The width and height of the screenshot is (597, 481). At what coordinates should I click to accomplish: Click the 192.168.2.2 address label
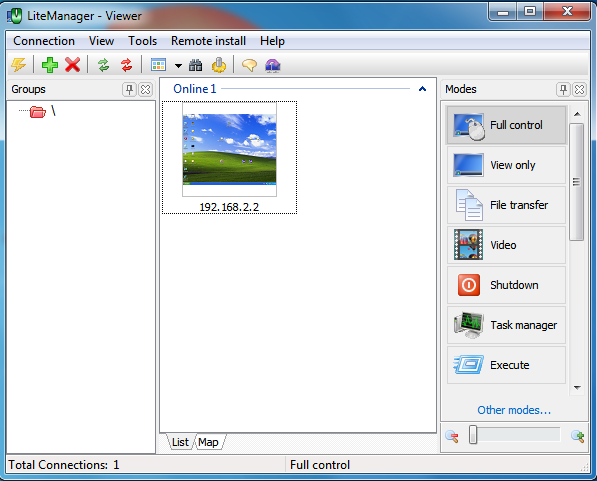(x=229, y=207)
